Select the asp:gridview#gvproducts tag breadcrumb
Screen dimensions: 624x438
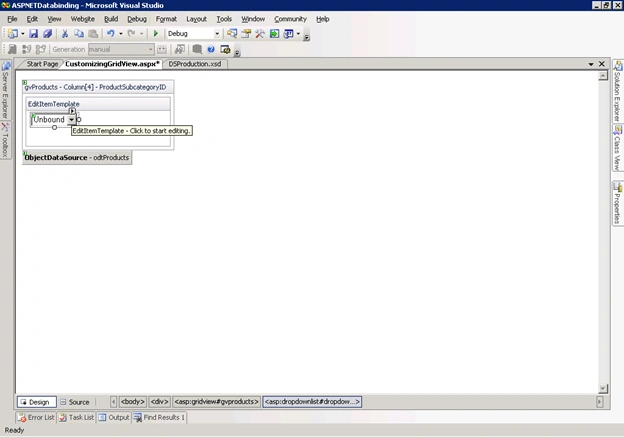216,402
